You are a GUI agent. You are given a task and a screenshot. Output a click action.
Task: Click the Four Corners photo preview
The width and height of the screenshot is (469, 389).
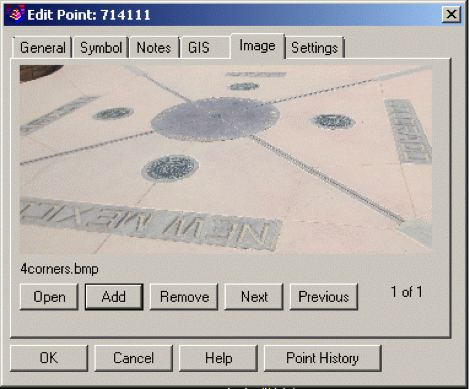[x=226, y=159]
